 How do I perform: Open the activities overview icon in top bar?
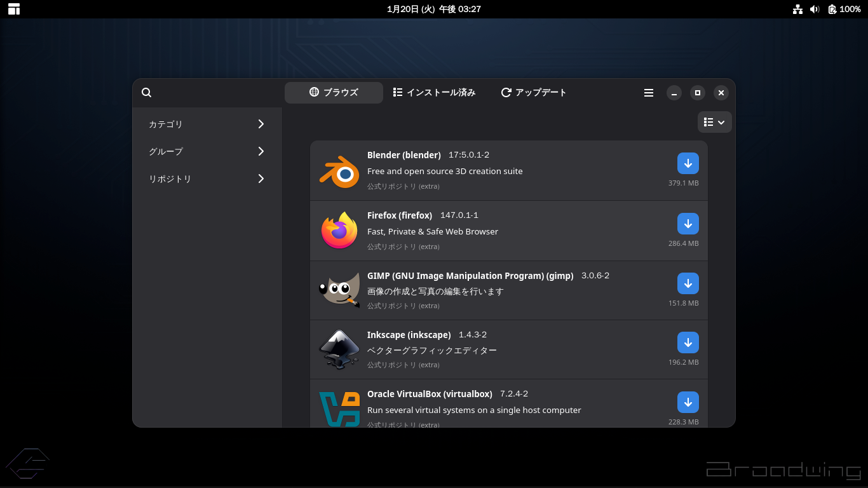[14, 9]
